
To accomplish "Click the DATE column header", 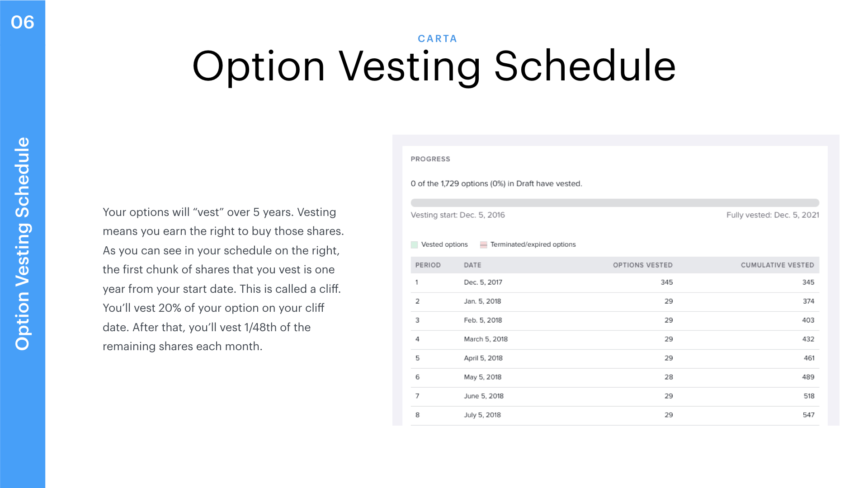I will click(x=472, y=265).
